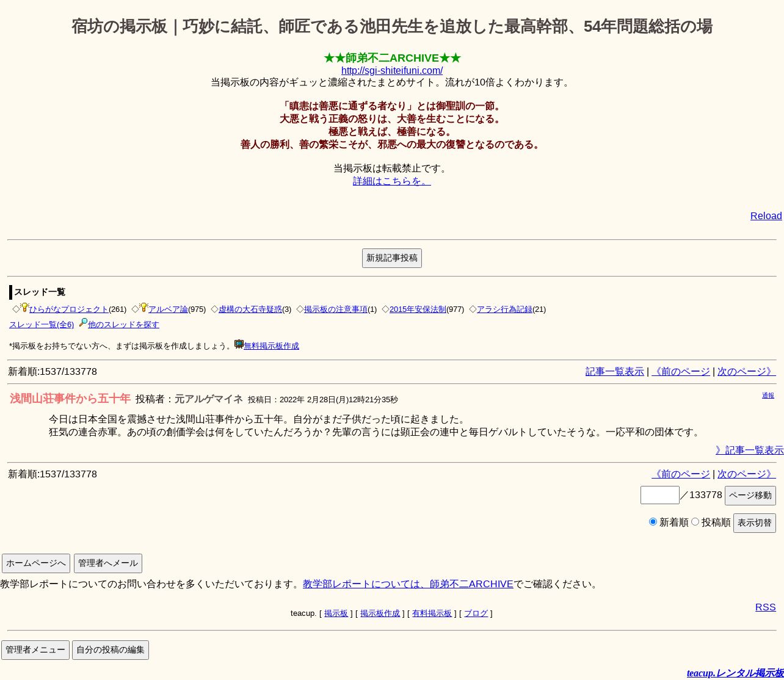Click the Reload link
This screenshot has height=680, width=784.
coord(766,216)
